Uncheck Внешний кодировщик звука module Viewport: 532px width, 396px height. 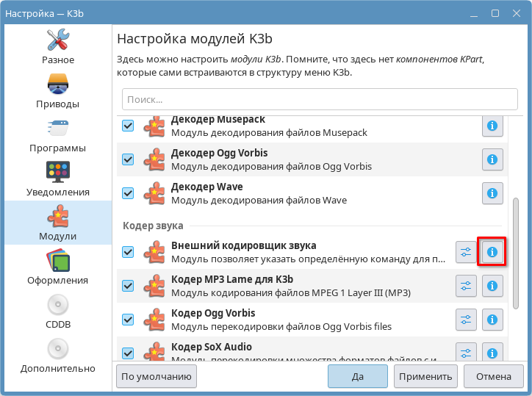(x=129, y=252)
